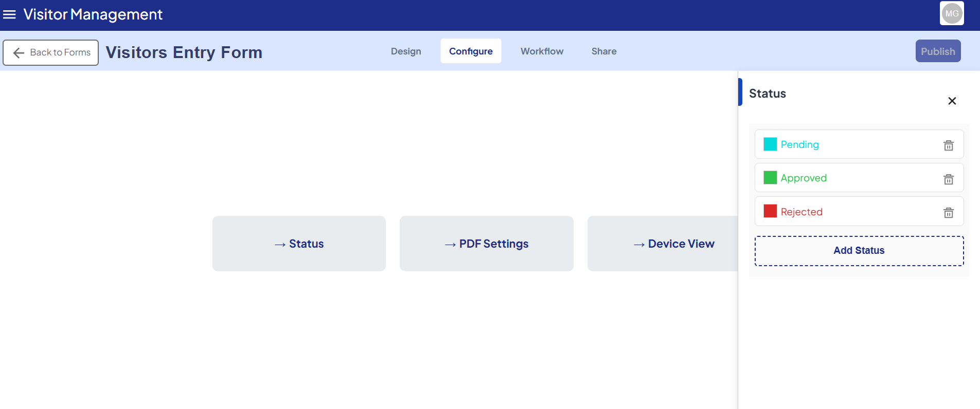Select the Rejected status label
The image size is (980, 409).
[801, 212]
